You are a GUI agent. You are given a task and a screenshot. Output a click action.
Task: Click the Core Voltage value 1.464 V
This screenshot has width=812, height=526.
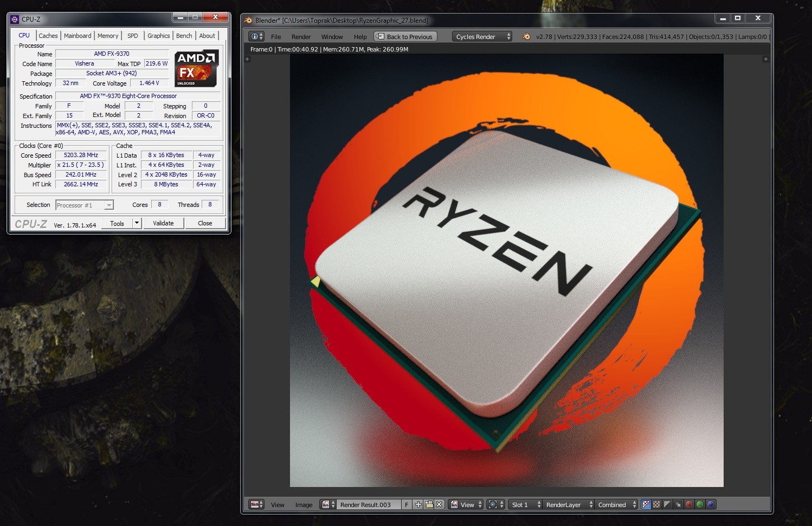pos(149,83)
